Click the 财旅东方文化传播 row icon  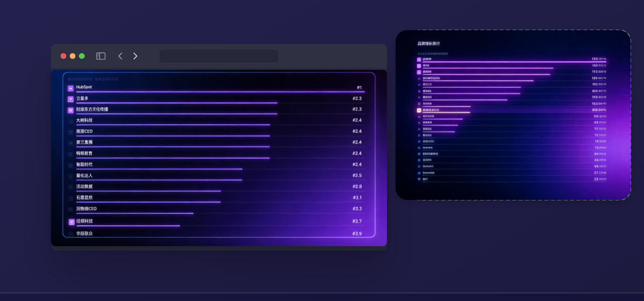point(70,110)
